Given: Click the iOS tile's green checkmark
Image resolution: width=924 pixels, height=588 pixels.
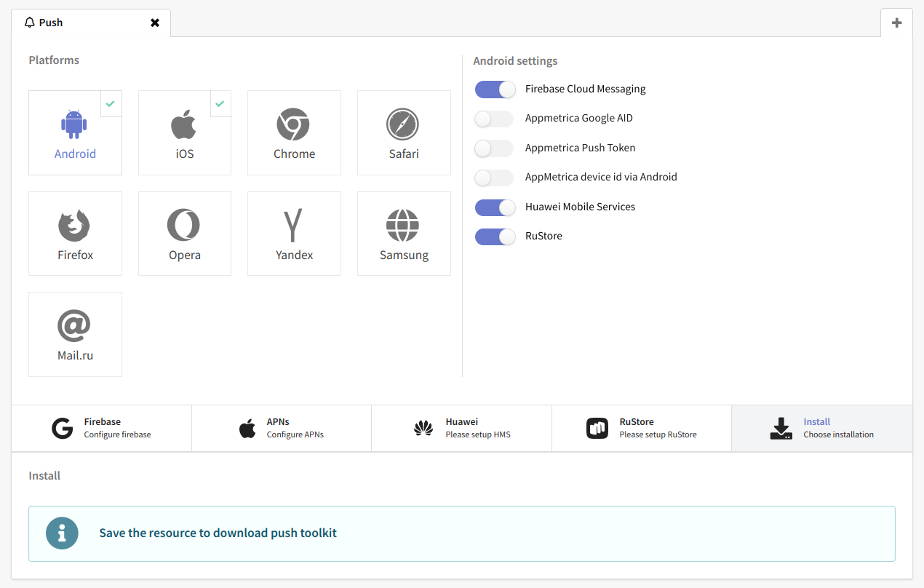Looking at the screenshot, I should (220, 103).
